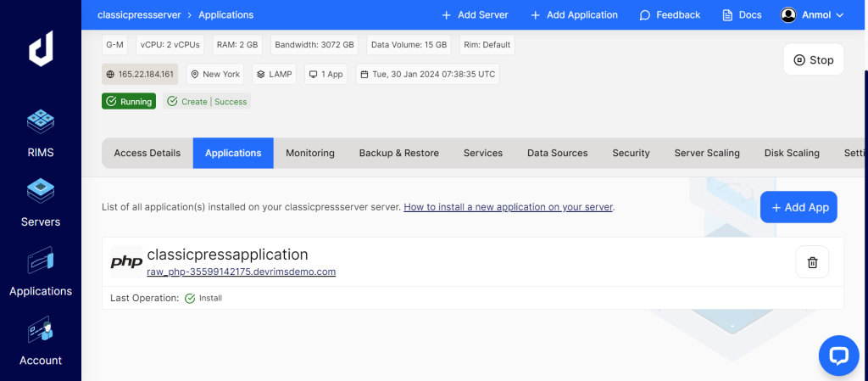The width and height of the screenshot is (868, 381).
Task: Expand the Anmol user account menu
Action: (x=812, y=14)
